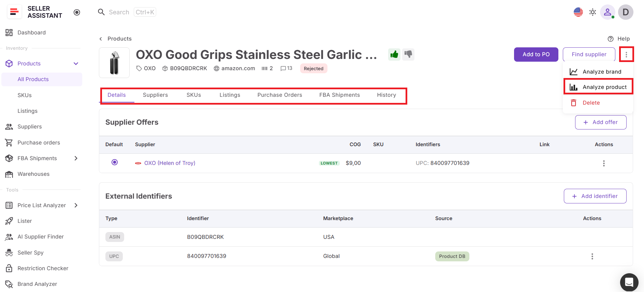
Task: Switch to the Purchase Orders tab
Action: pos(280,95)
